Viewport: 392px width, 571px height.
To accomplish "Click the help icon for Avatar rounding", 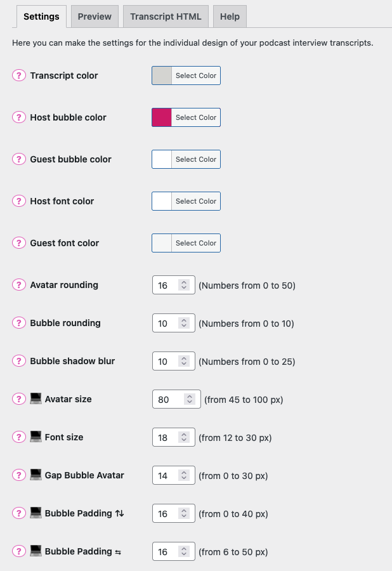I will pos(18,285).
